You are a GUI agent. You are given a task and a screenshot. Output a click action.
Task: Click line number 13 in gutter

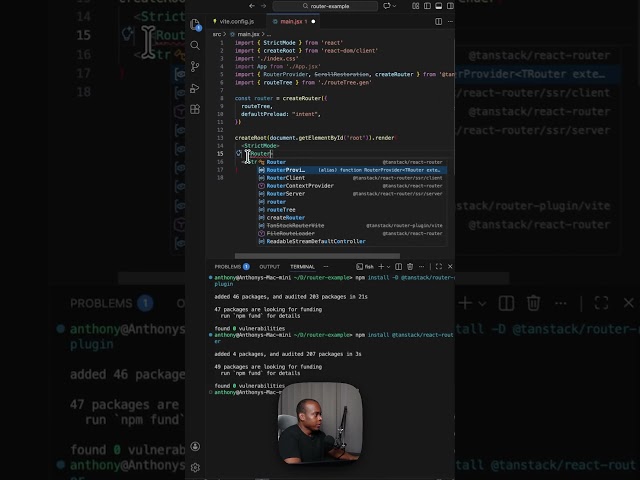(220, 138)
